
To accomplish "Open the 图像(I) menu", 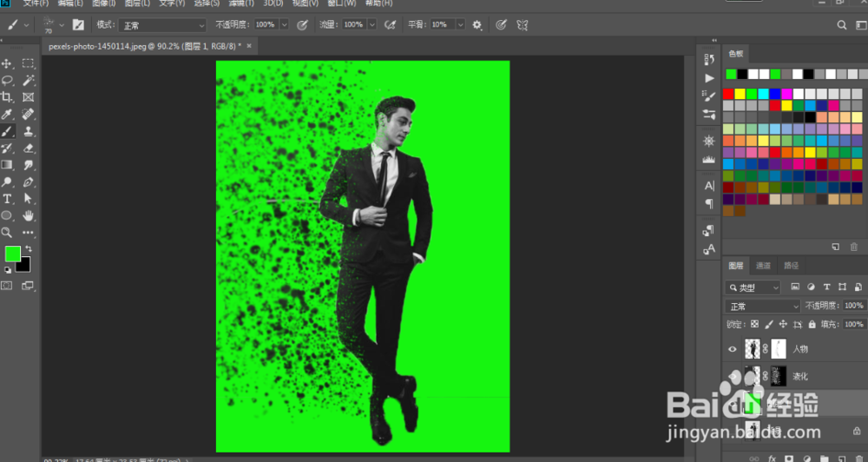I will pos(104,3).
